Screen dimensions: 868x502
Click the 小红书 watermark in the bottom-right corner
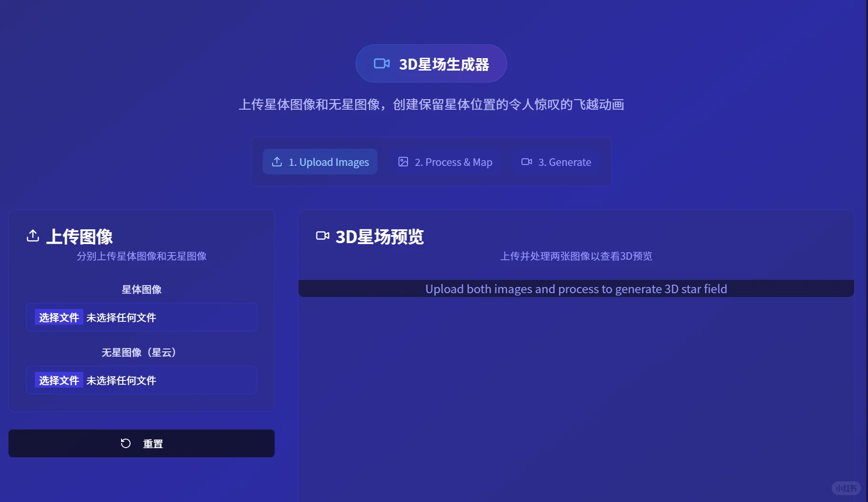click(846, 488)
